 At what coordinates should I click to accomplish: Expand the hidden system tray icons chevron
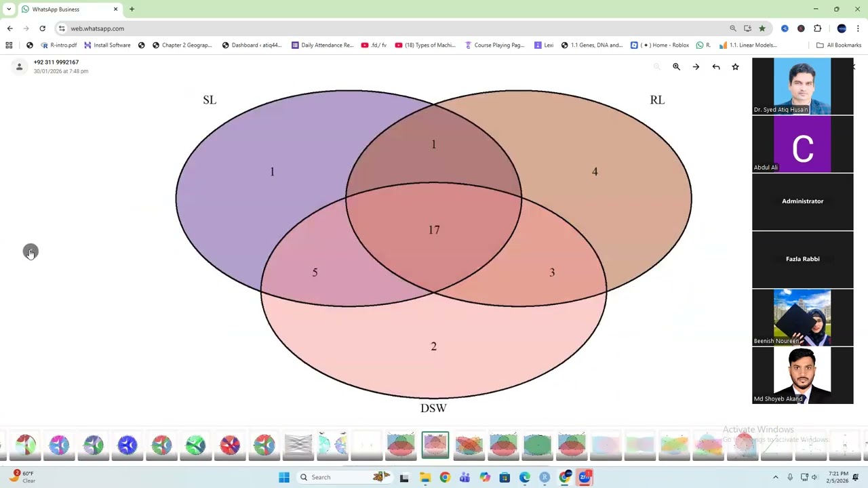click(776, 477)
